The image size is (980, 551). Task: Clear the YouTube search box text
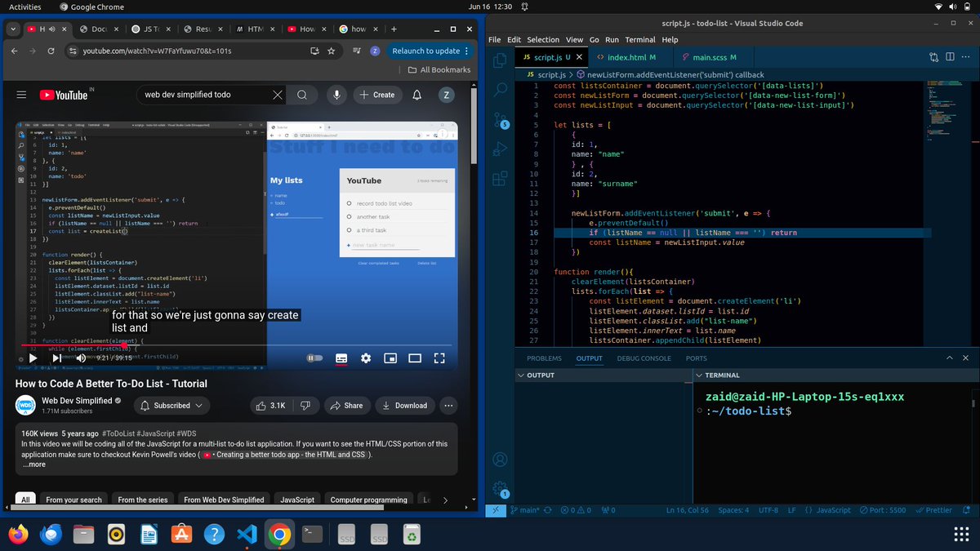[x=278, y=95]
